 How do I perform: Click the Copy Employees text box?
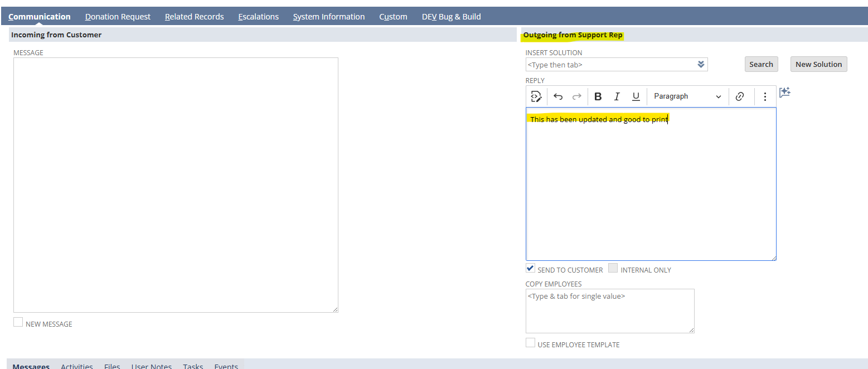click(610, 311)
